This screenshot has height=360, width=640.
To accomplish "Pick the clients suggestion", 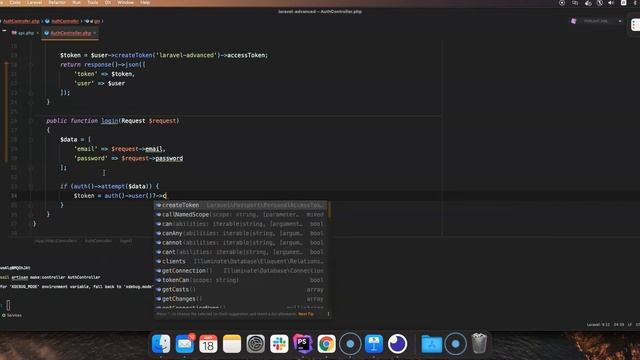I will [241, 262].
